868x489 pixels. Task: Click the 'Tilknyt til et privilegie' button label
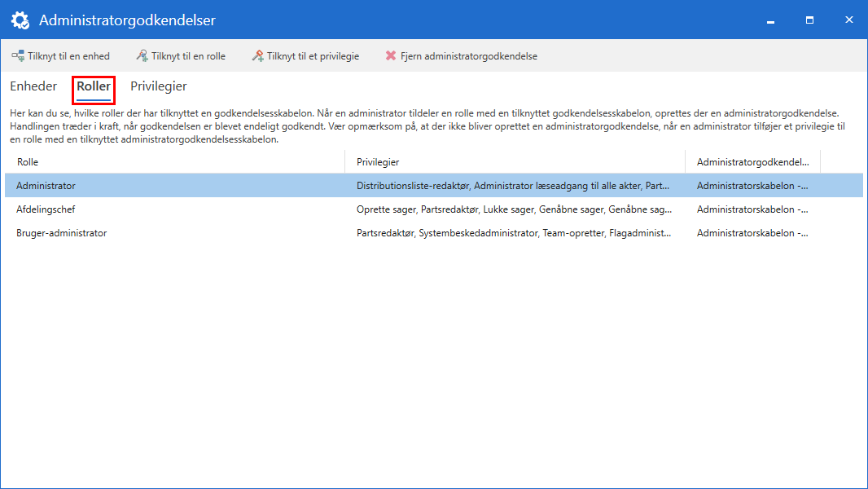tap(313, 56)
